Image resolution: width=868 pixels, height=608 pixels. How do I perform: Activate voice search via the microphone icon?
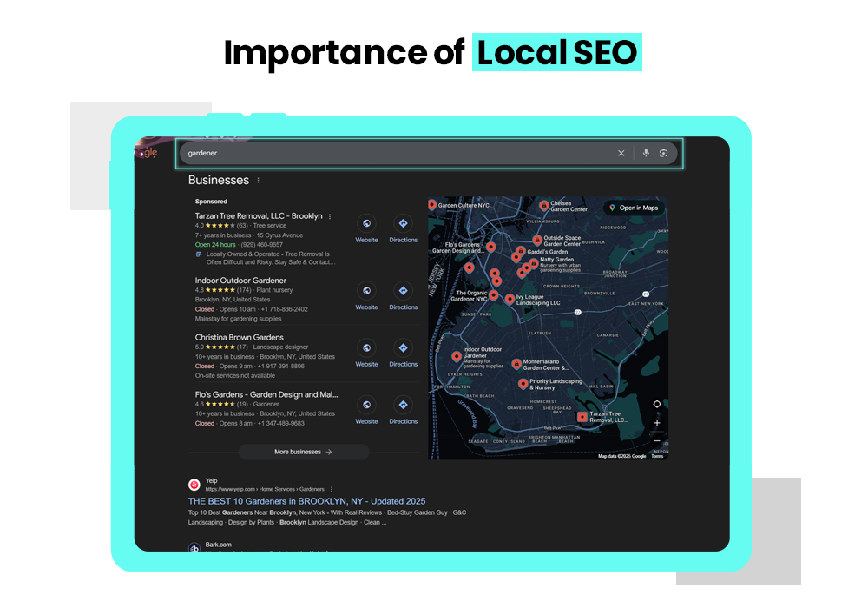pos(645,153)
